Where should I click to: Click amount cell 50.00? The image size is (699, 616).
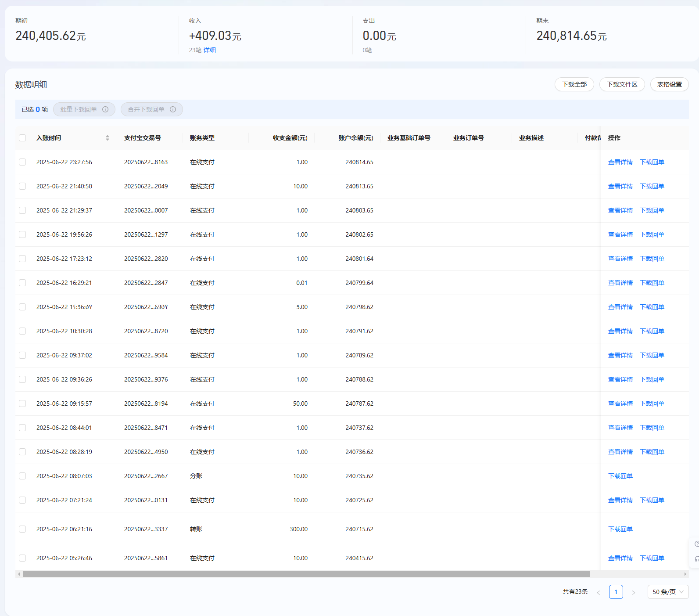pos(301,403)
